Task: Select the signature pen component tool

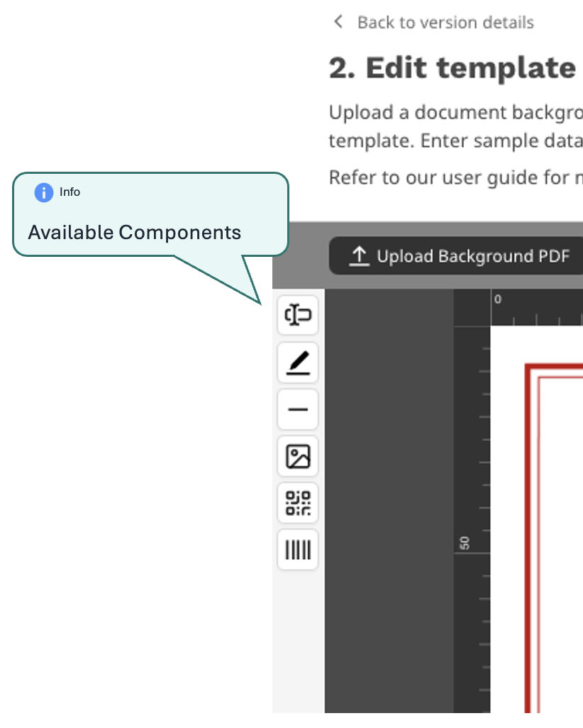Action: tap(298, 363)
